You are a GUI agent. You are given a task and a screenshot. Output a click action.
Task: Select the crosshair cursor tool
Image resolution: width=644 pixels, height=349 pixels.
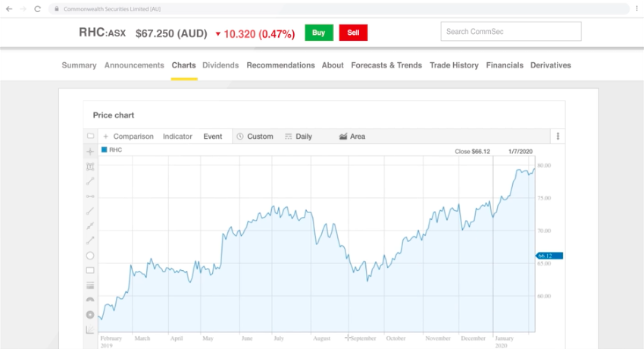pyautogui.click(x=90, y=152)
